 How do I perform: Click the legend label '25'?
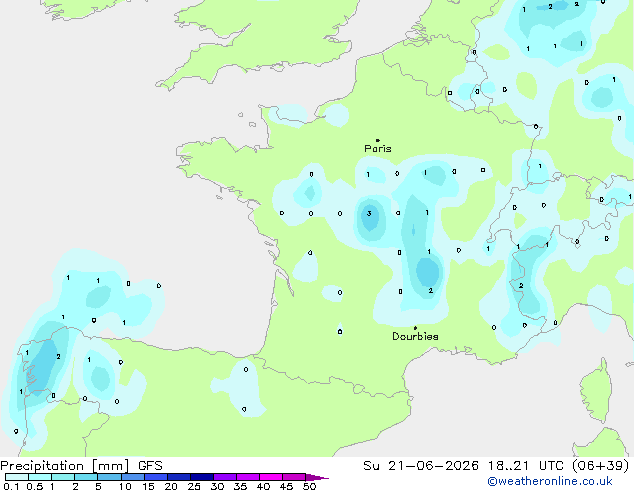coord(194,486)
